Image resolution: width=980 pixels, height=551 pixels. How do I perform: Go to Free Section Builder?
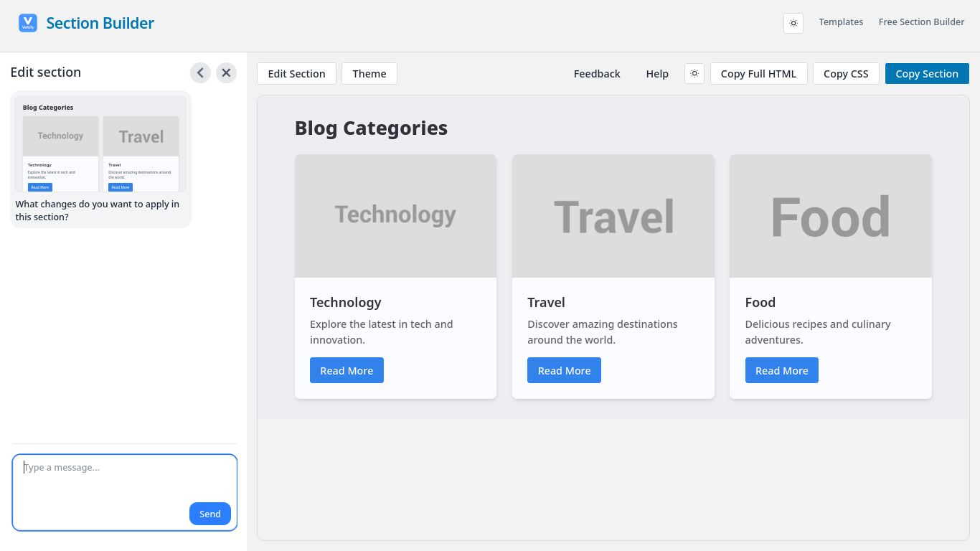point(921,22)
